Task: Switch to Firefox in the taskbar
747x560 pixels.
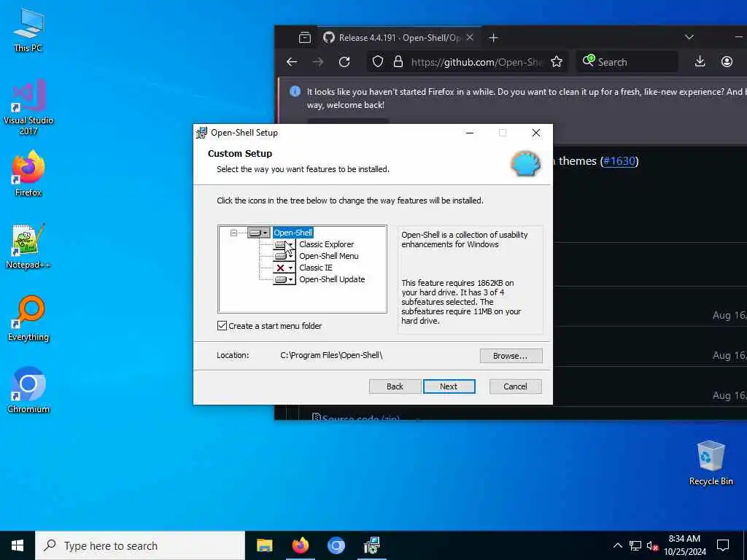Action: pyautogui.click(x=300, y=545)
